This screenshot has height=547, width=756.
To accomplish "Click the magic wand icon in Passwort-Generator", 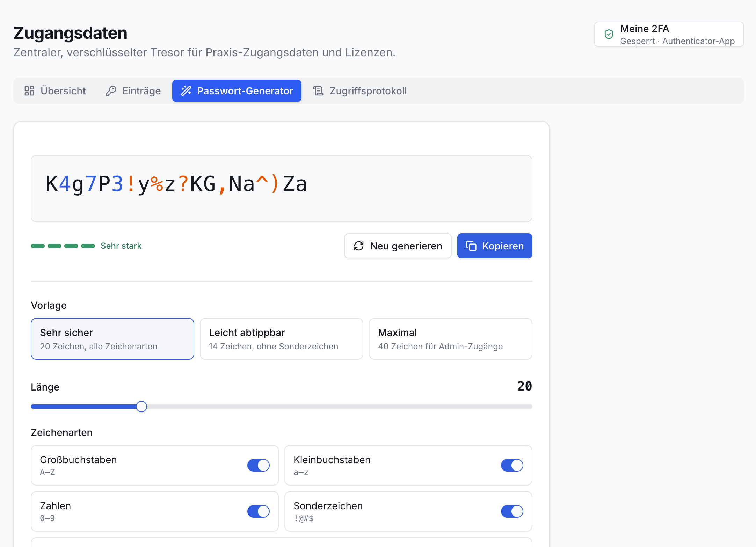I will pos(186,91).
